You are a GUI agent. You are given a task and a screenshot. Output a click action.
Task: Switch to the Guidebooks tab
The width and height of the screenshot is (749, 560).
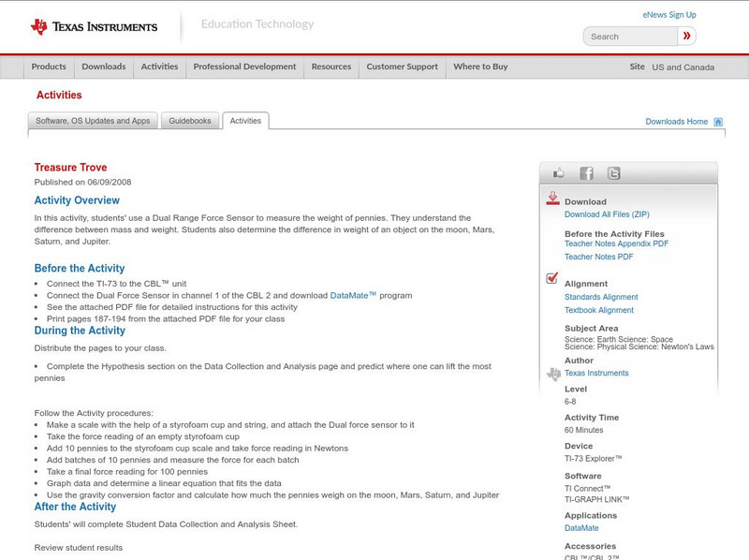click(x=190, y=121)
